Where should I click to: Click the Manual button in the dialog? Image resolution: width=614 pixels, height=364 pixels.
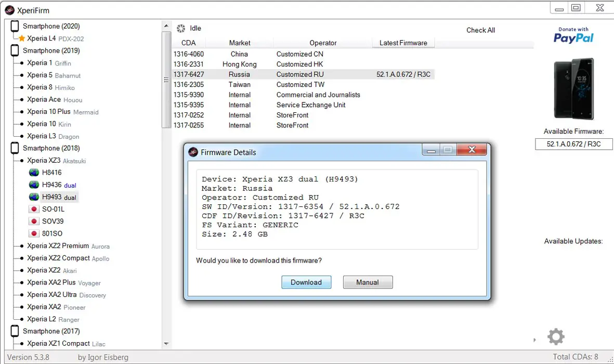pos(367,282)
